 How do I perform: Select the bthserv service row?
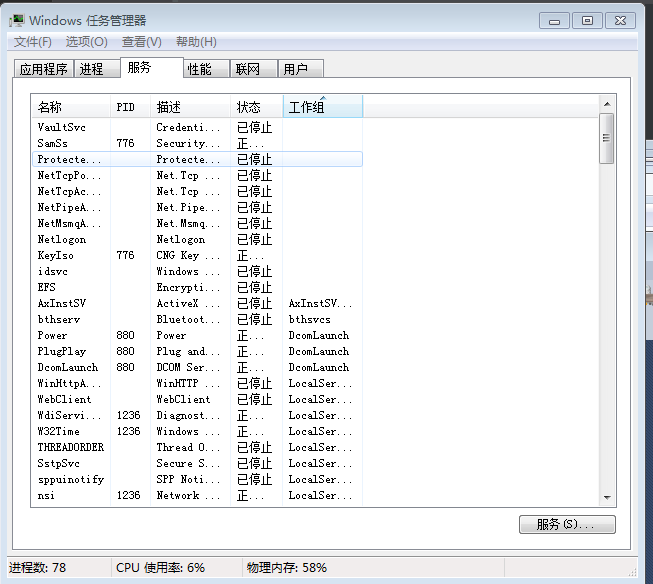[x=197, y=319]
